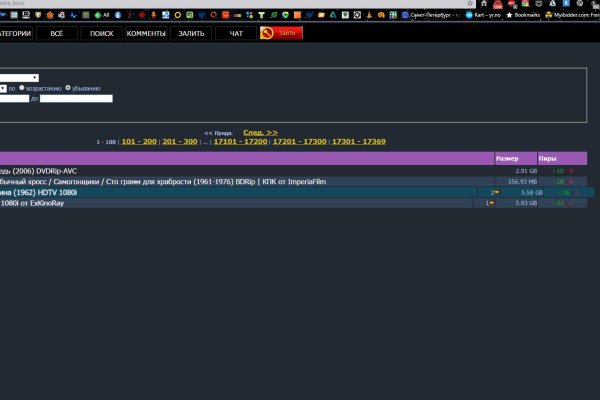Select the убыванию sort order radio button
Screen dimensions: 600x400
(68, 88)
